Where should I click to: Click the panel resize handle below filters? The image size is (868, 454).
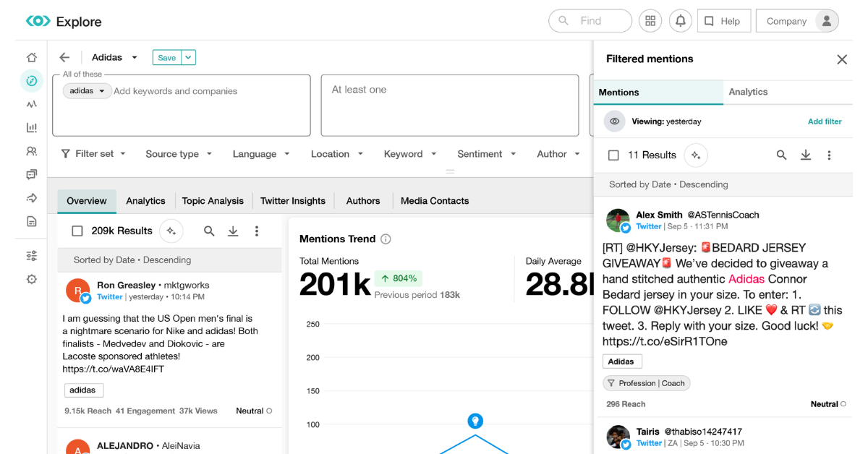pyautogui.click(x=450, y=172)
